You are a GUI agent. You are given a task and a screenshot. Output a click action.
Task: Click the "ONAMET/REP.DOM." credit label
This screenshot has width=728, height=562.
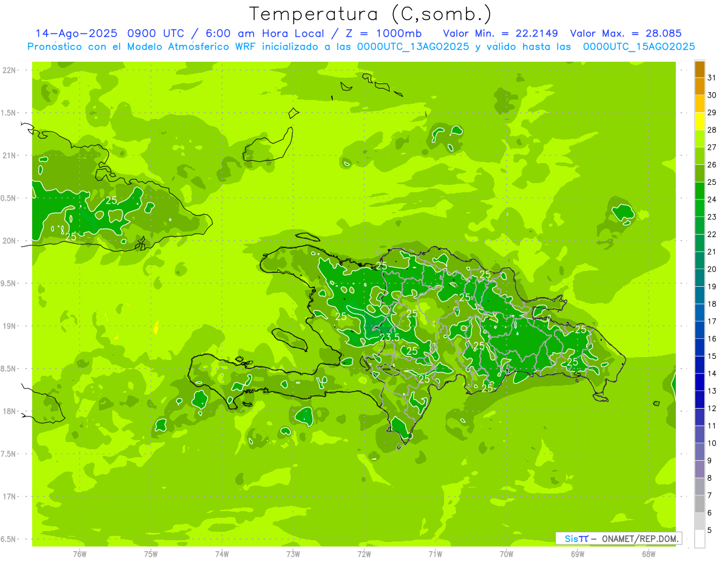639,538
